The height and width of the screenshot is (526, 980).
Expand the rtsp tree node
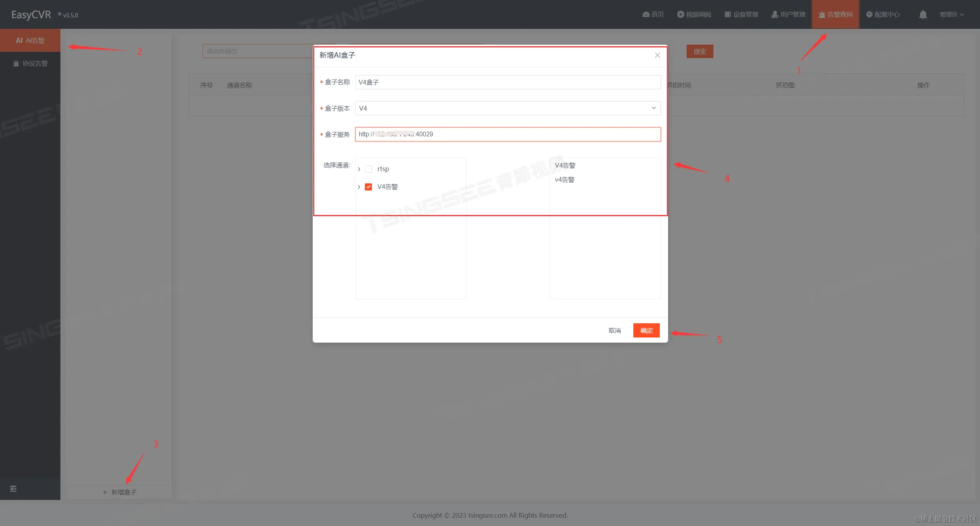click(359, 169)
